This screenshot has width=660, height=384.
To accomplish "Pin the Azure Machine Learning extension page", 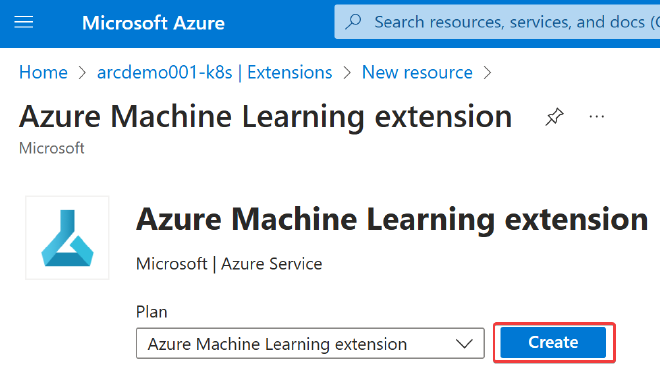I will click(x=554, y=117).
